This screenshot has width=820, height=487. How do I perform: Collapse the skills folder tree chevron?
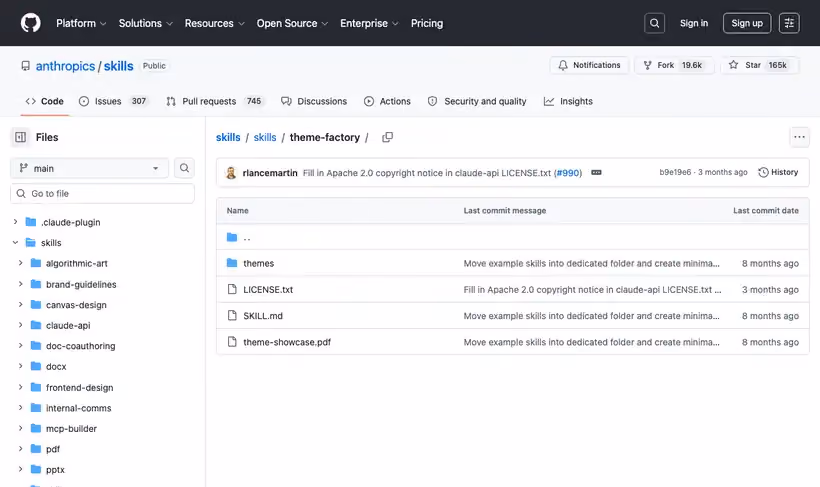point(16,243)
